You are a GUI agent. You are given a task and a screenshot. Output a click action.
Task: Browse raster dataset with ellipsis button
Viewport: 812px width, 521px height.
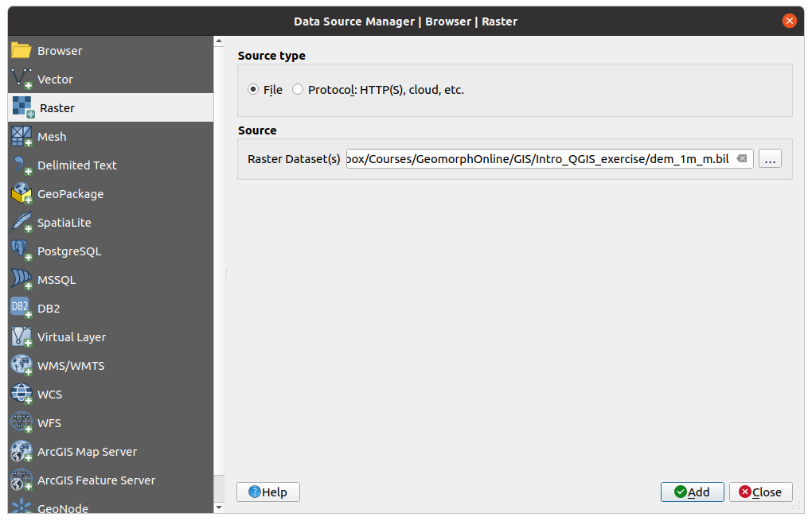770,159
